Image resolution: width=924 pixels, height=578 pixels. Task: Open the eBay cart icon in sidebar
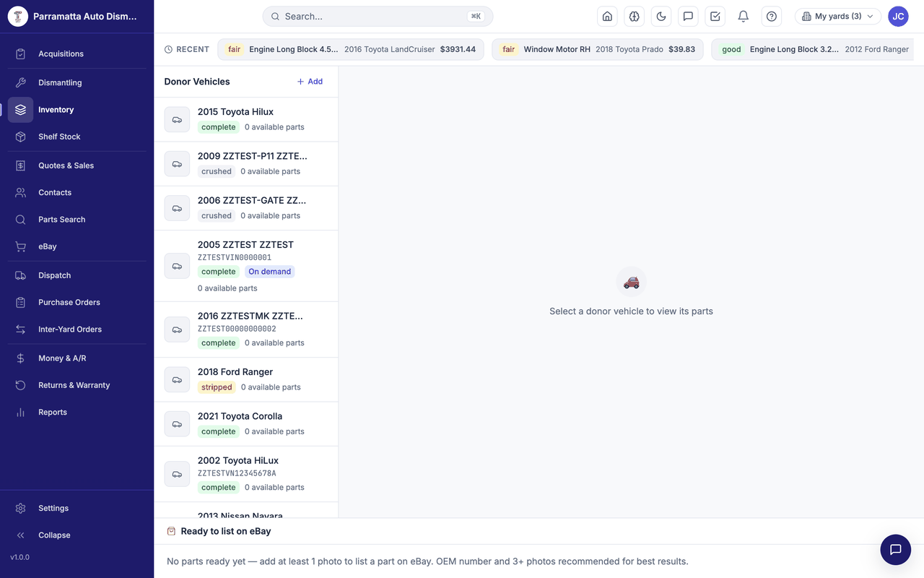coord(20,246)
